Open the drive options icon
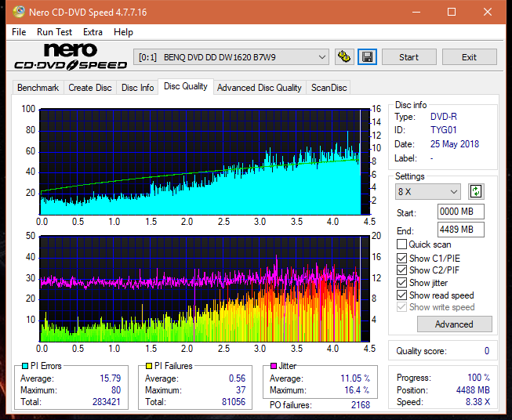 tap(344, 57)
